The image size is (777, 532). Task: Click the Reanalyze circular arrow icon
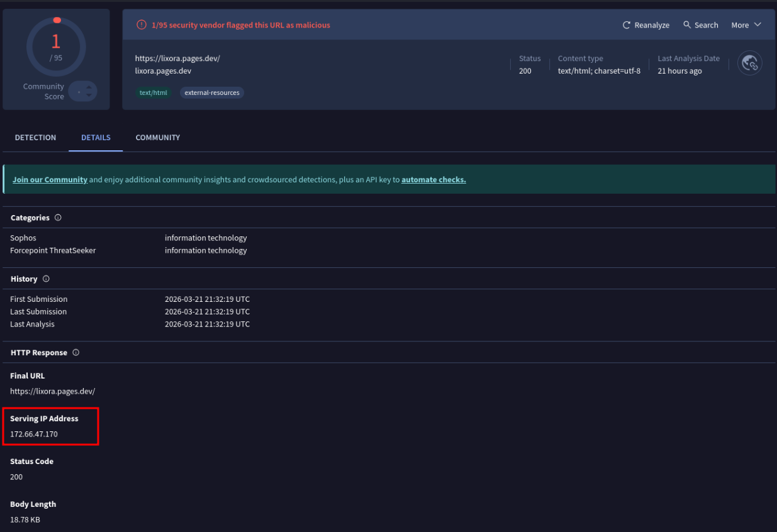pyautogui.click(x=626, y=25)
